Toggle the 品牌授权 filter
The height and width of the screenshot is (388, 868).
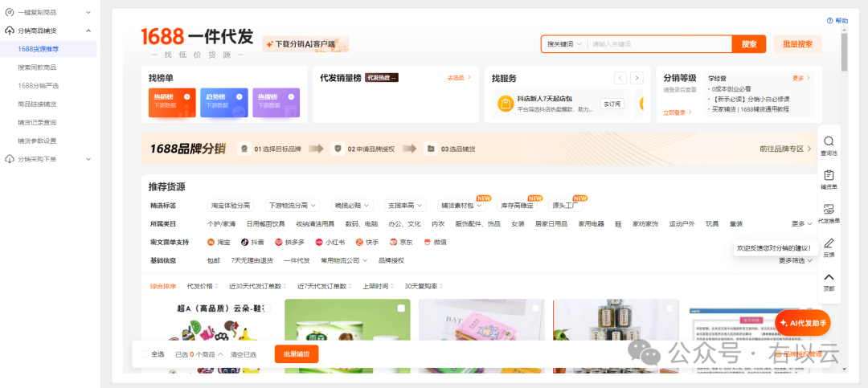(x=391, y=260)
